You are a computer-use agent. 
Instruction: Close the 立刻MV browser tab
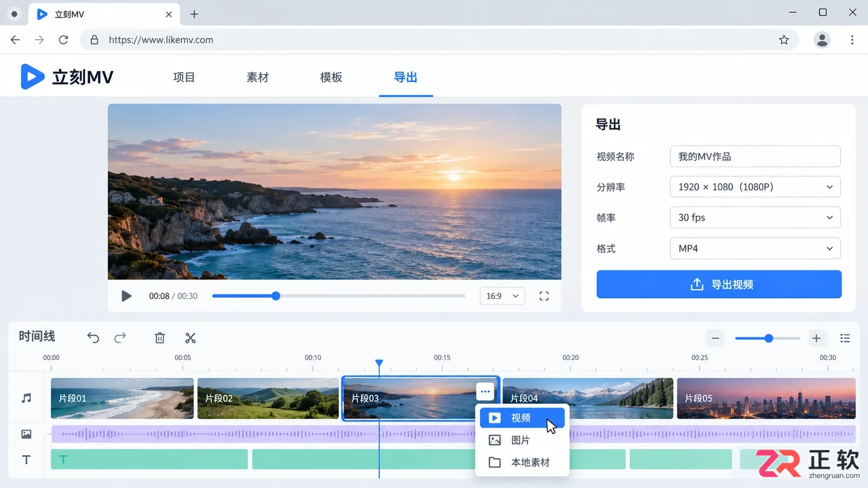(x=169, y=14)
